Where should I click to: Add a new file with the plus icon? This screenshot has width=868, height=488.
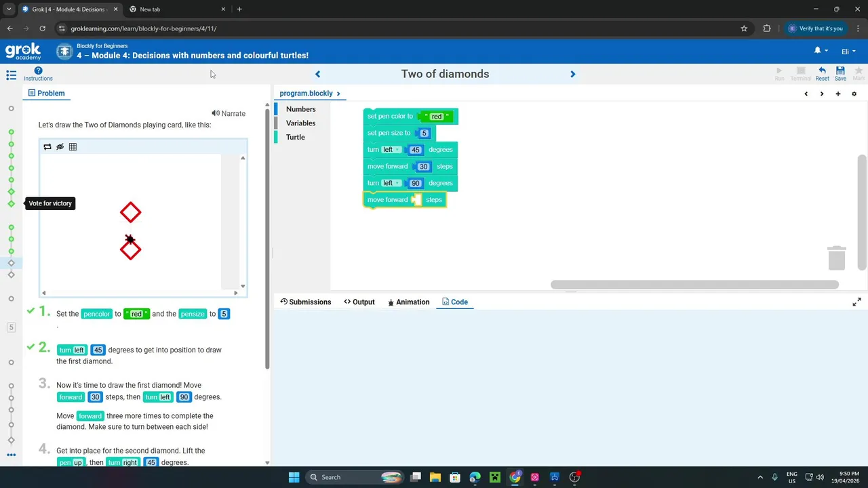[x=838, y=94]
